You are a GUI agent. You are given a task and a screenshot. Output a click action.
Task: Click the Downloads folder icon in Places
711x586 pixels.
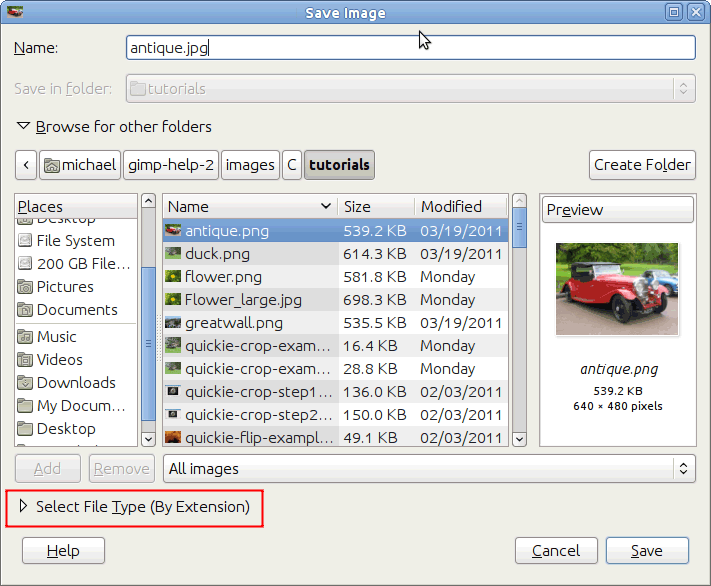(25, 383)
